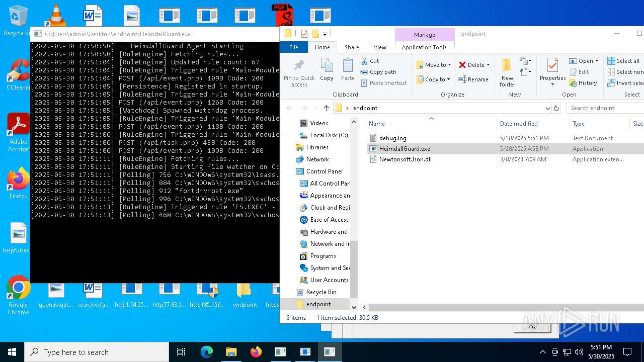Click the volume speaker tray icon
644x362 pixels.
click(579, 352)
